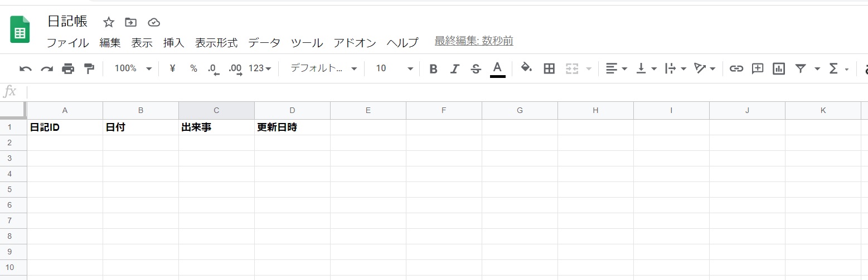The image size is (868, 280).
Task: Insert a link with the chain icon
Action: 736,68
